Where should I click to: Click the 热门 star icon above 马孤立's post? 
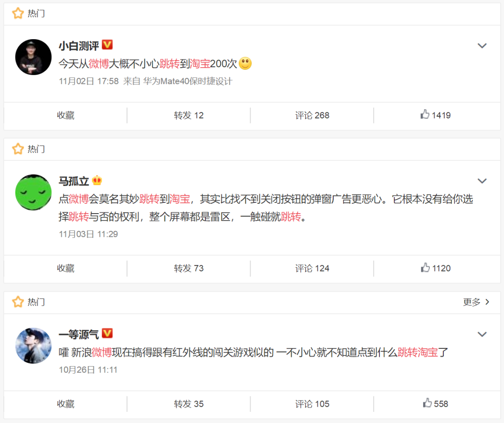pos(18,149)
